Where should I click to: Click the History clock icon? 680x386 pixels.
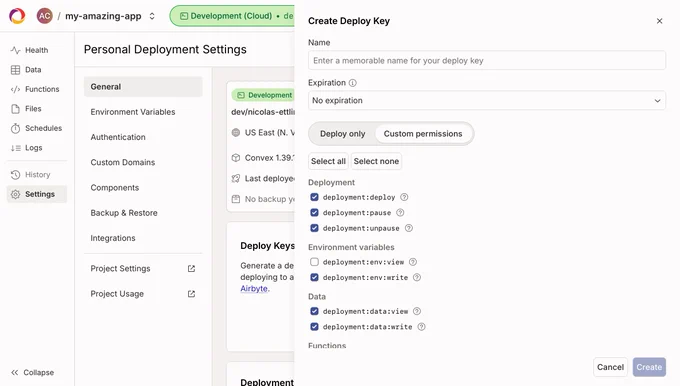tap(15, 175)
